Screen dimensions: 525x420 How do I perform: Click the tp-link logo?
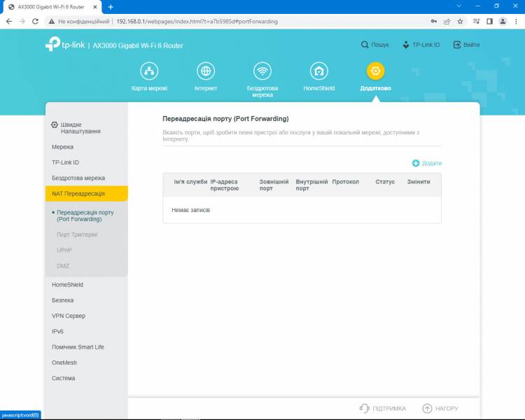point(65,44)
